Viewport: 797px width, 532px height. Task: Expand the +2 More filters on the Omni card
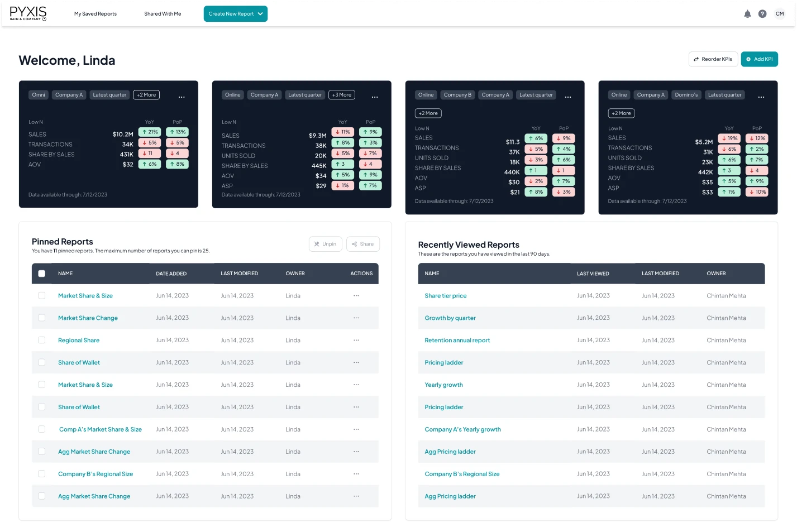[x=146, y=94]
